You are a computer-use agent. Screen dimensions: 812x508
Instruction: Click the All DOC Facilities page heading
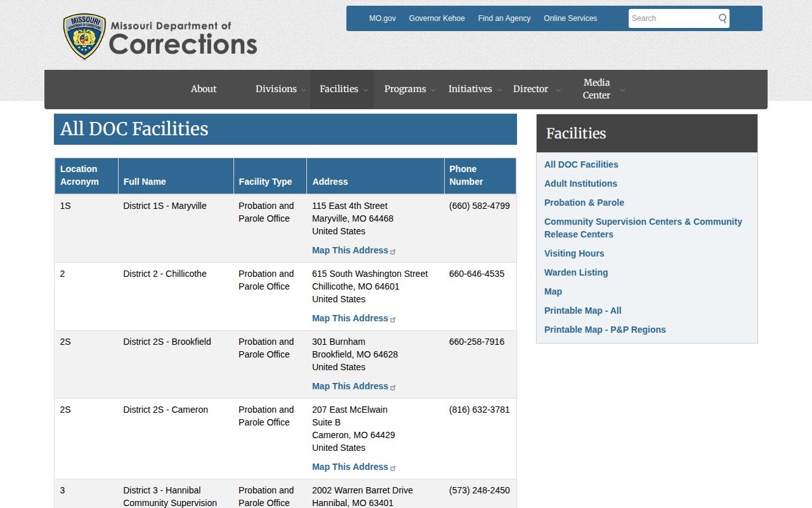[285, 129]
